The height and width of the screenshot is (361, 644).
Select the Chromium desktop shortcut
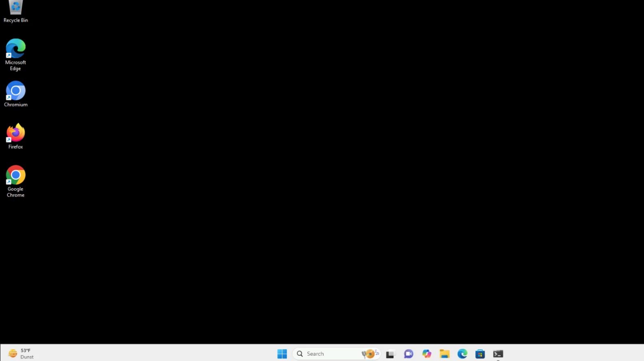(15, 94)
